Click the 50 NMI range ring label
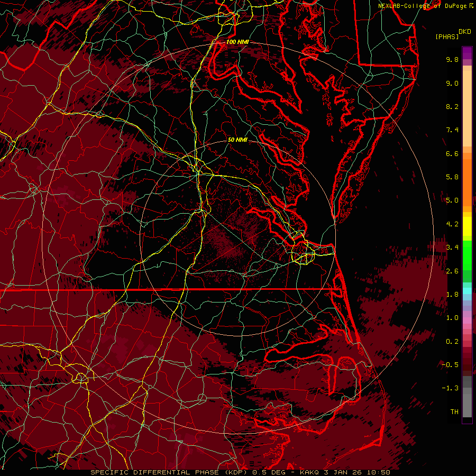 pos(237,140)
